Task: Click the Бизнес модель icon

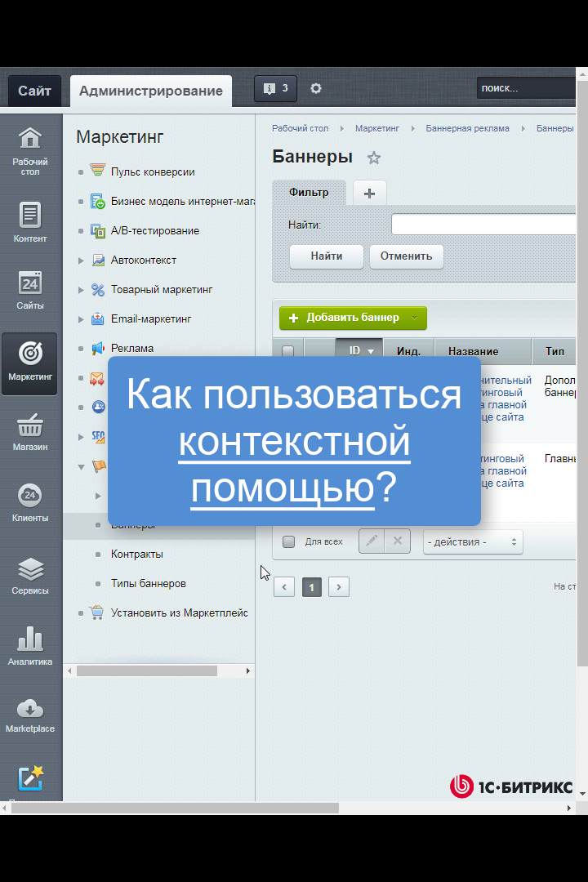Action: coord(98,202)
